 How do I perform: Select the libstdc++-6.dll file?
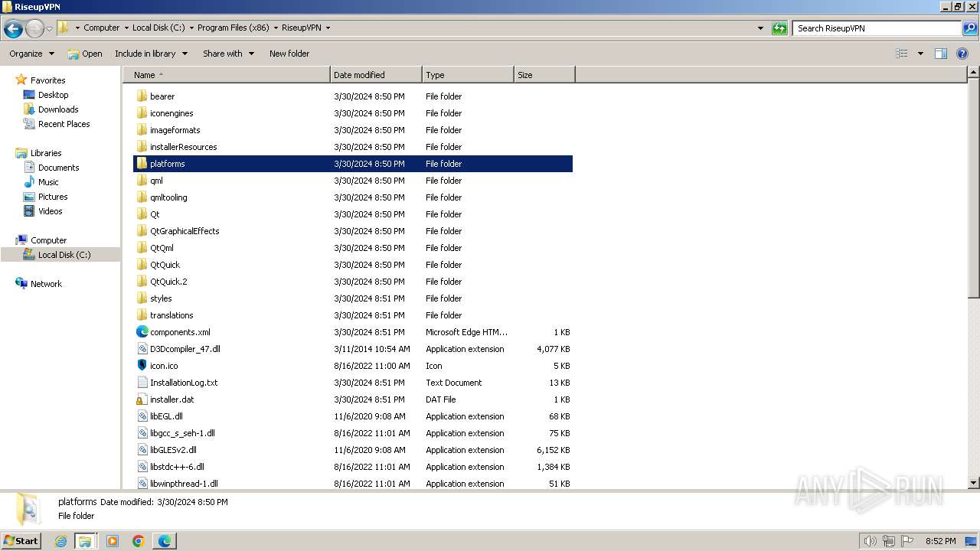tap(177, 467)
